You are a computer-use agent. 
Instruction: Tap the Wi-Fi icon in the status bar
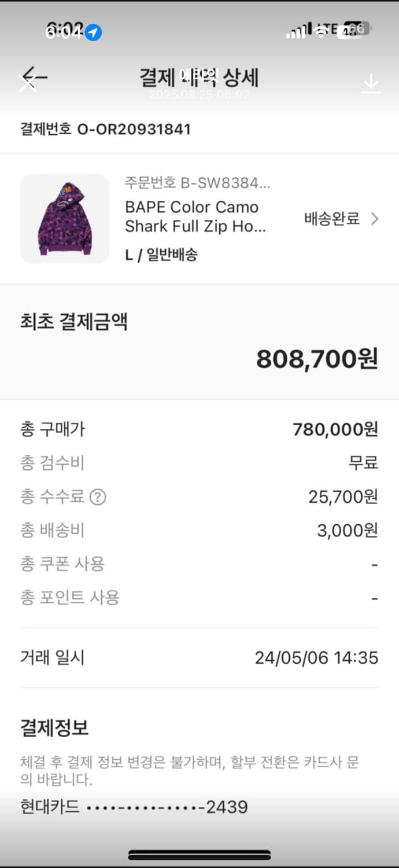320,34
